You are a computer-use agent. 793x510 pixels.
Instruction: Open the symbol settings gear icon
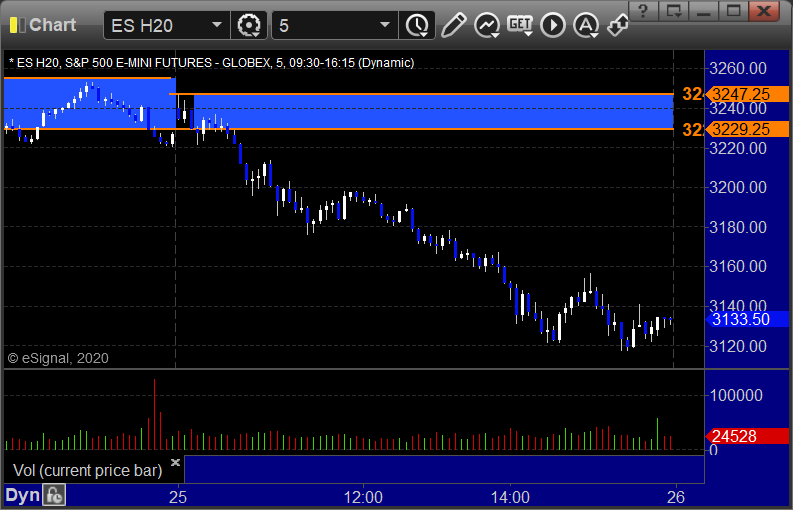pyautogui.click(x=248, y=25)
